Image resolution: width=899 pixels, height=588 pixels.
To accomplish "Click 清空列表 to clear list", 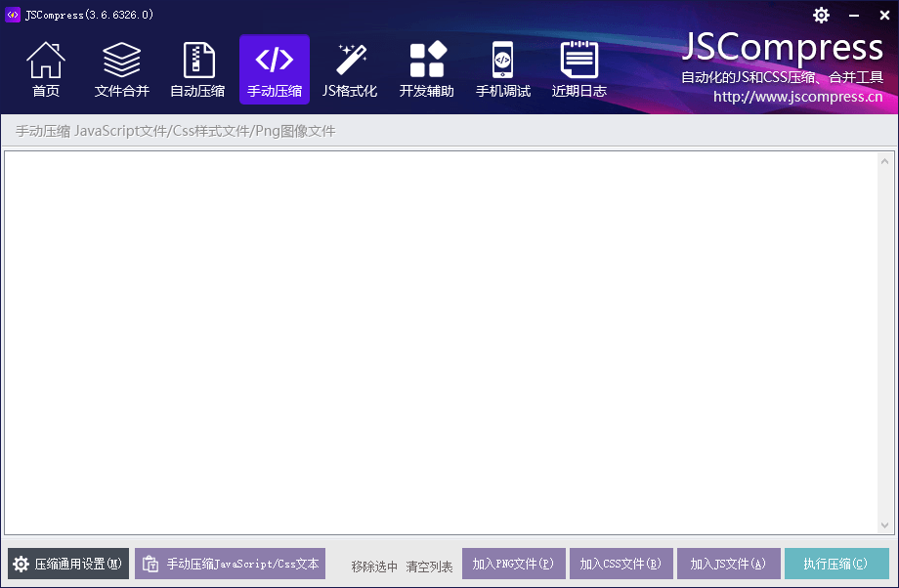I will coord(429,566).
